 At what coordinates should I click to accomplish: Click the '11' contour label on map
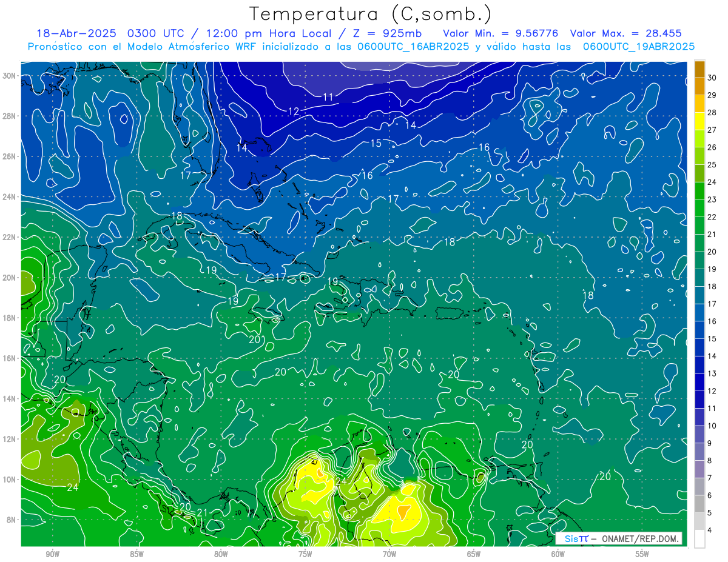pos(328,97)
